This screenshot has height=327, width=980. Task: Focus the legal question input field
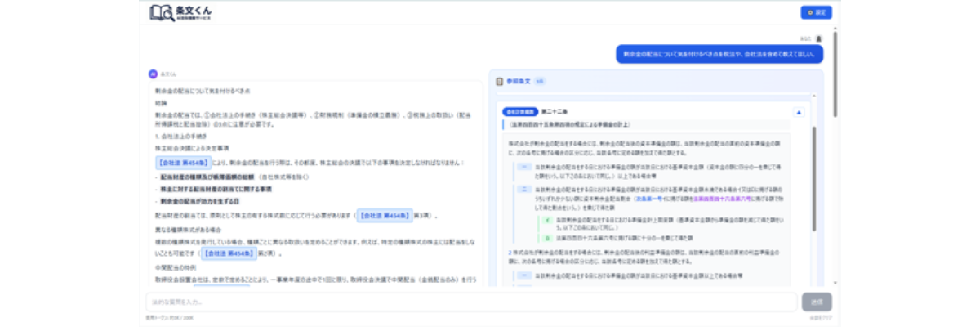[471, 302]
